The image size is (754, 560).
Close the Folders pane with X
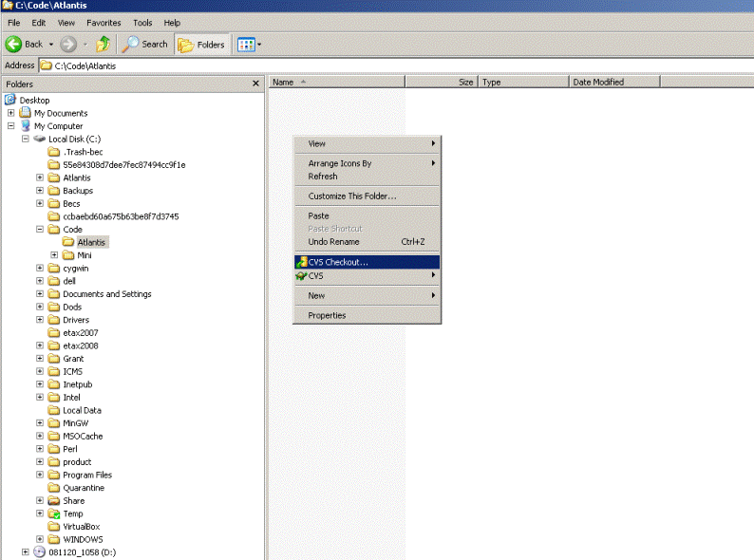pos(255,84)
